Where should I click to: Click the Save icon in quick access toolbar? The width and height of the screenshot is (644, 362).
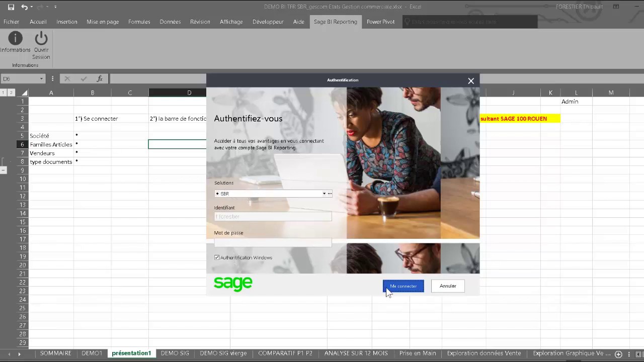coord(11,7)
